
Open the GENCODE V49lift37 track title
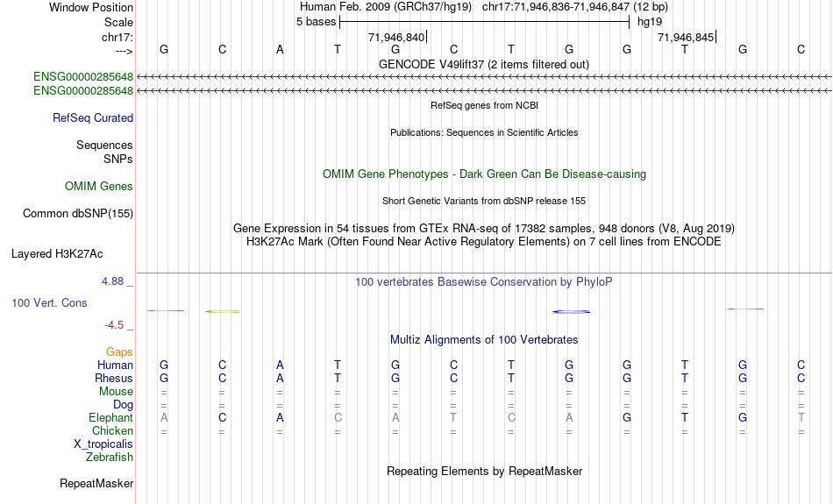484,64
